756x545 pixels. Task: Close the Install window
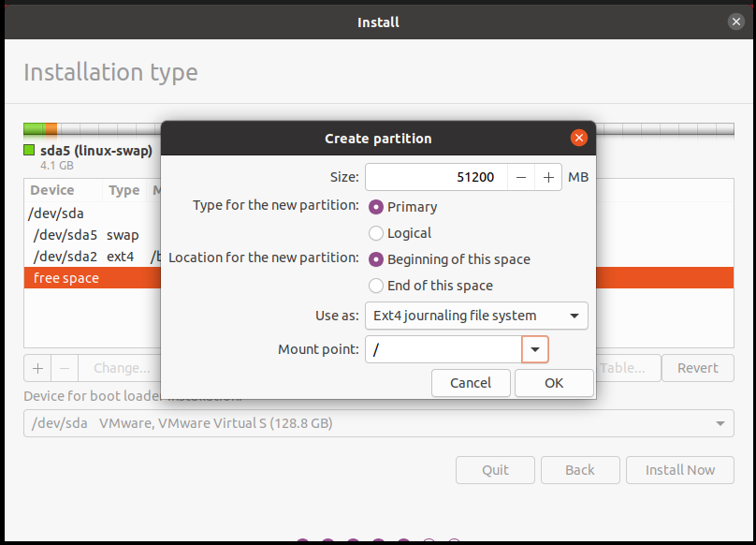pyautogui.click(x=737, y=22)
